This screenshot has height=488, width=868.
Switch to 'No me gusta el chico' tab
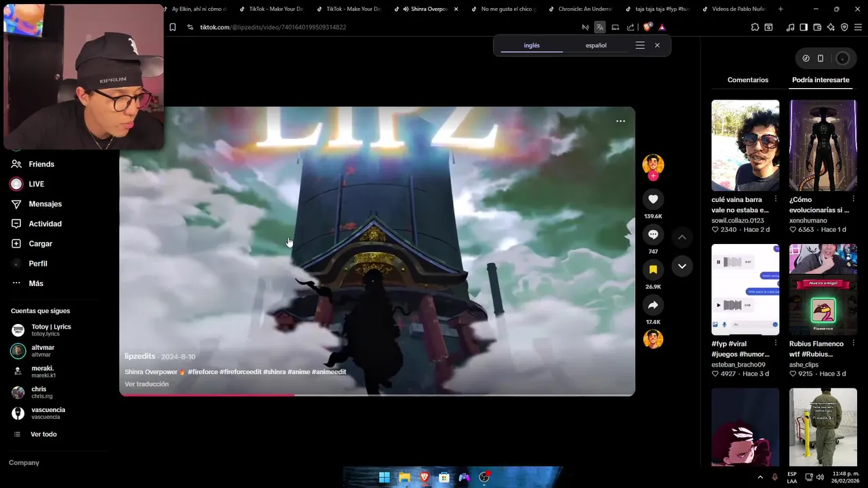pyautogui.click(x=505, y=9)
